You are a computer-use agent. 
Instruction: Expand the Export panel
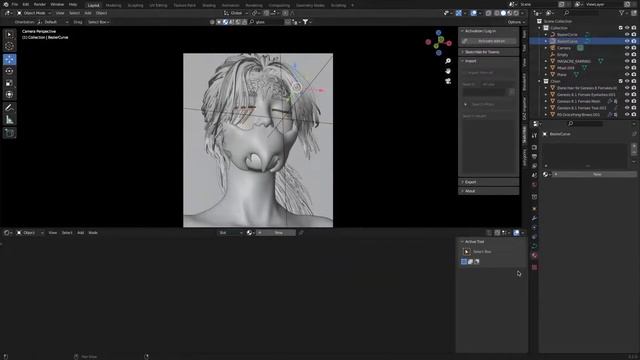(489, 182)
